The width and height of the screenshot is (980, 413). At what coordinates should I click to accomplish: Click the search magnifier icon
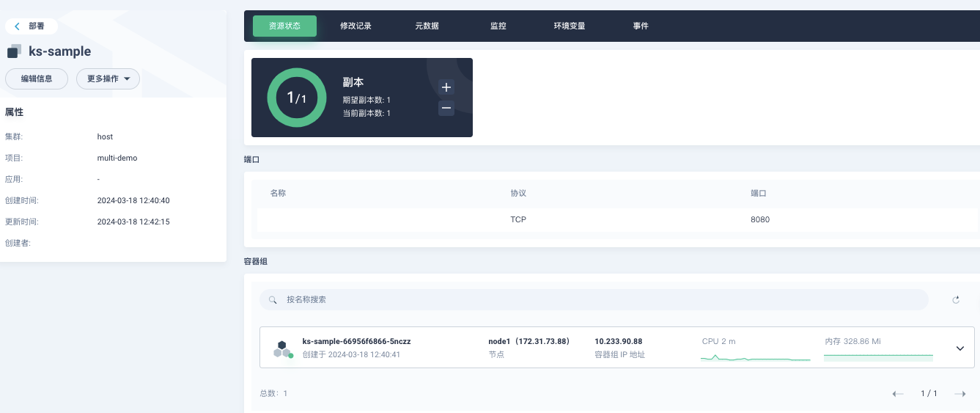pos(273,300)
